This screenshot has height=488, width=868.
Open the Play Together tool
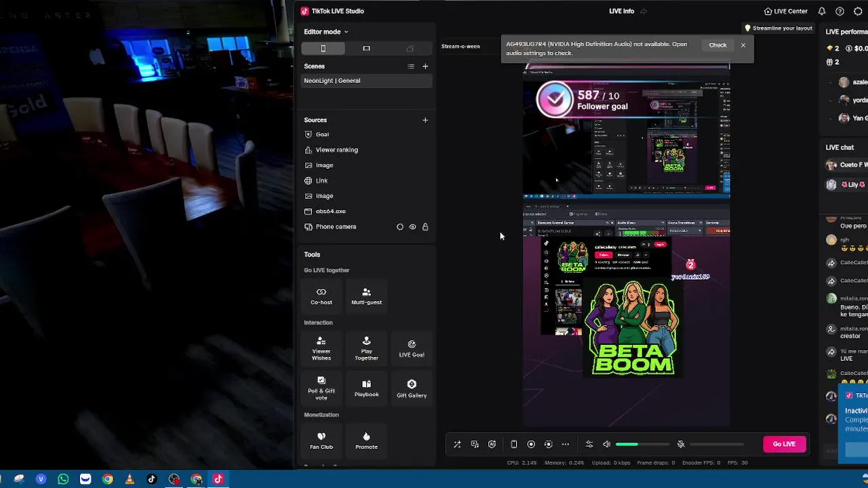[366, 348]
